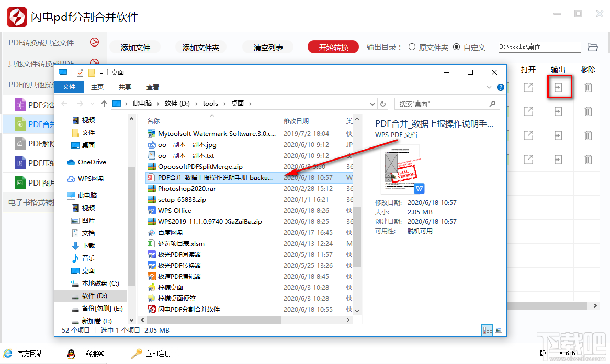Click search magnifier in Explorer search box
The width and height of the screenshot is (610, 364).
(x=492, y=104)
